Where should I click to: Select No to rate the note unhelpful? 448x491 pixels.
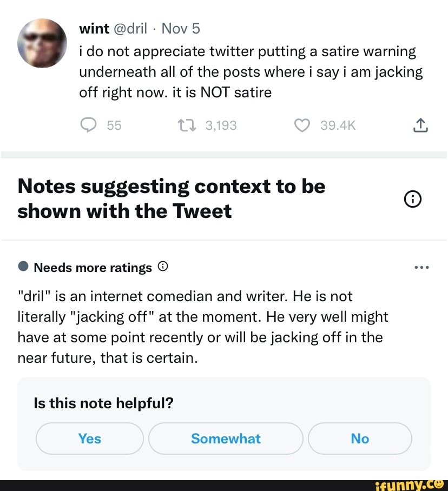360,439
